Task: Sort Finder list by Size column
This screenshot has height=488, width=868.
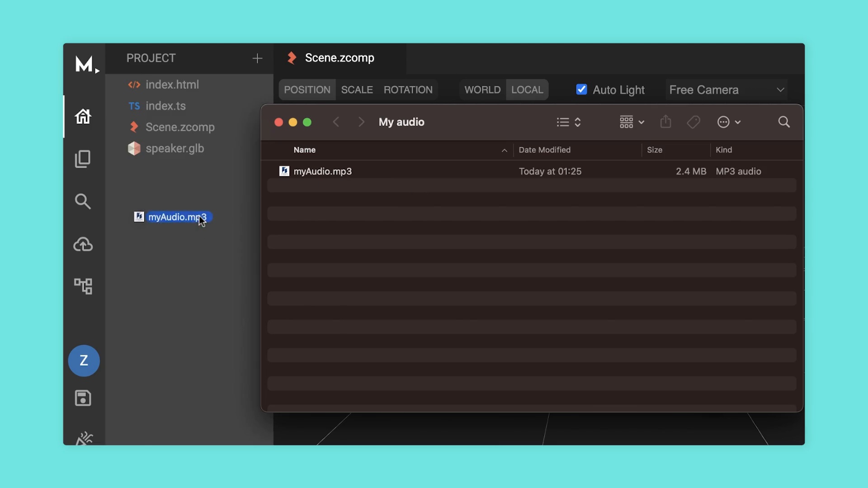Action: (x=655, y=150)
